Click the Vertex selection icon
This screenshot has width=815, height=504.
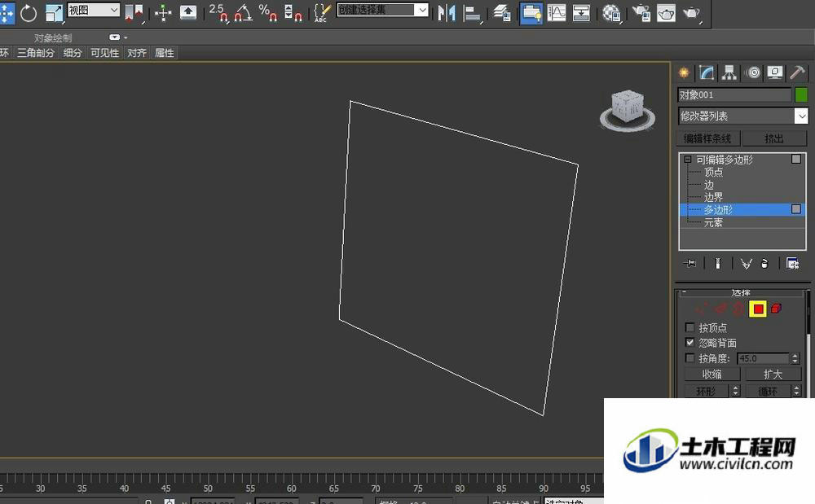pyautogui.click(x=701, y=309)
